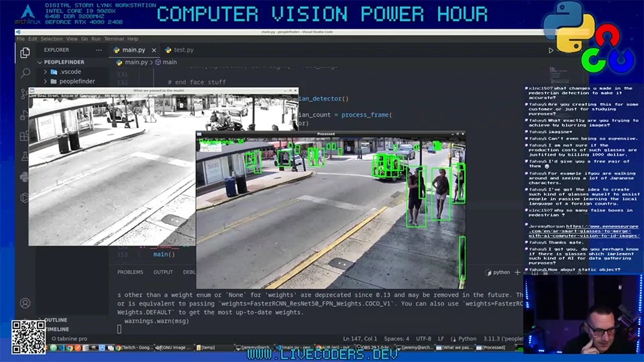Screen dimensions: 644x362
Task: Click the Ln 147, Col 1 status item
Action: [x=360, y=339]
